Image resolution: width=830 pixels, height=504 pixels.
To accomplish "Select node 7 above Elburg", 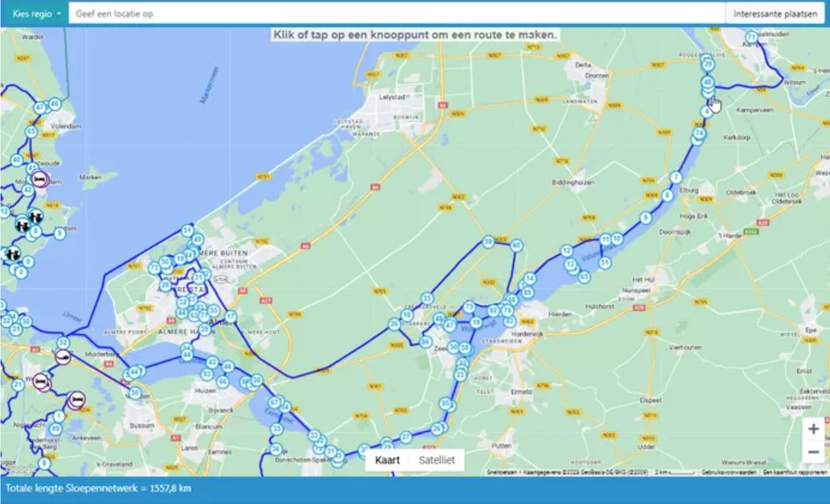I will coord(676,178).
